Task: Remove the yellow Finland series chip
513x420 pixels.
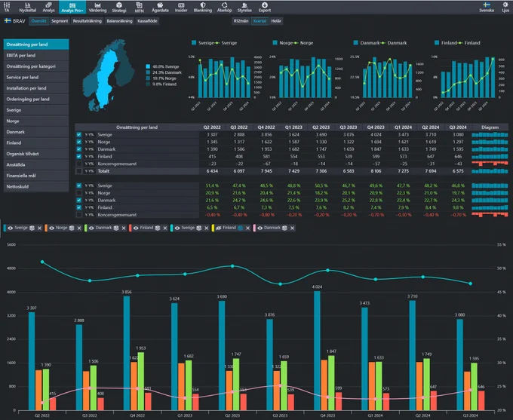Action: point(248,228)
